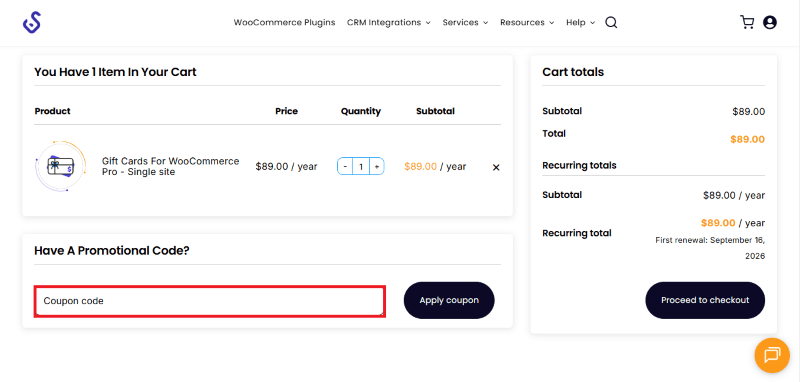Click the Gift Cards product thumbnail
This screenshot has width=800, height=382.
coord(60,166)
